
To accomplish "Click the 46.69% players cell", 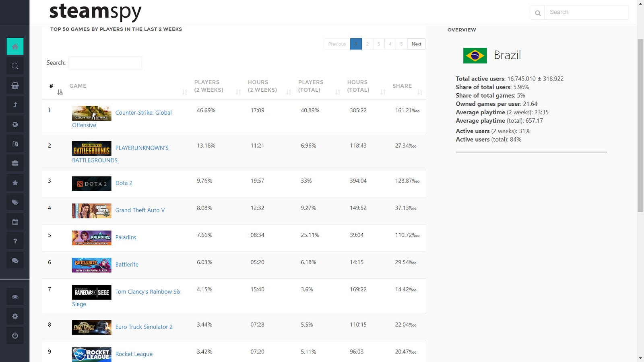I will tap(206, 110).
